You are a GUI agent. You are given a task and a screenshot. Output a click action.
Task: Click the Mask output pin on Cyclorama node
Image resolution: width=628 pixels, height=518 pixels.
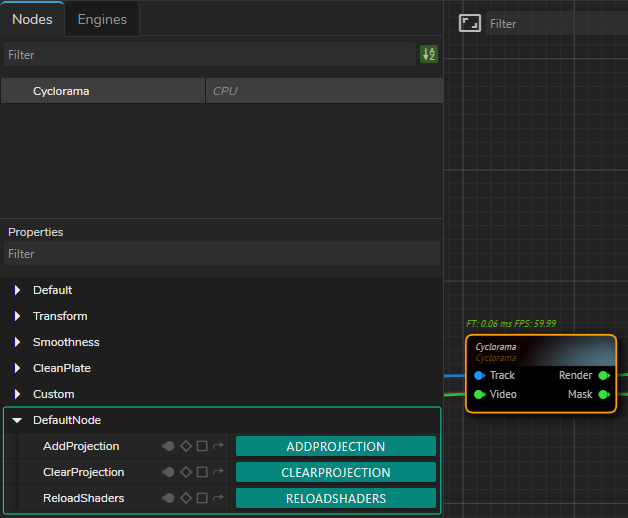click(x=603, y=394)
